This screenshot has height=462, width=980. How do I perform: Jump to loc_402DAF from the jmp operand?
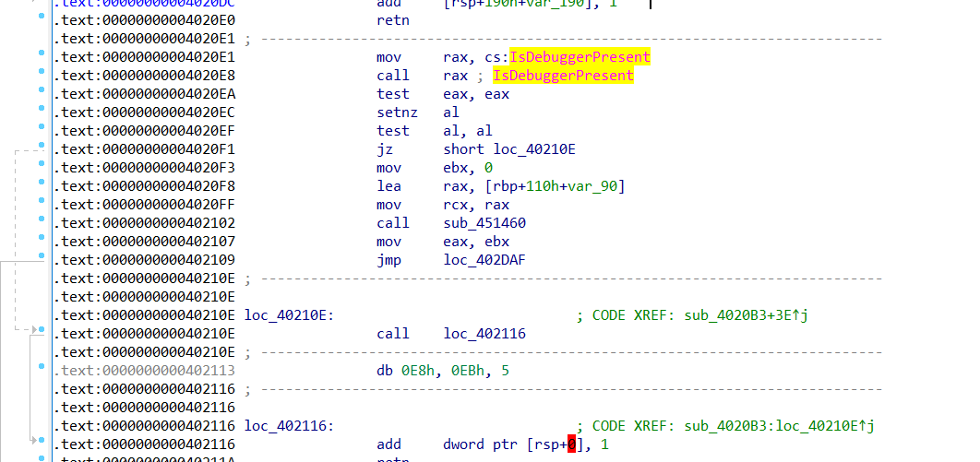(484, 260)
